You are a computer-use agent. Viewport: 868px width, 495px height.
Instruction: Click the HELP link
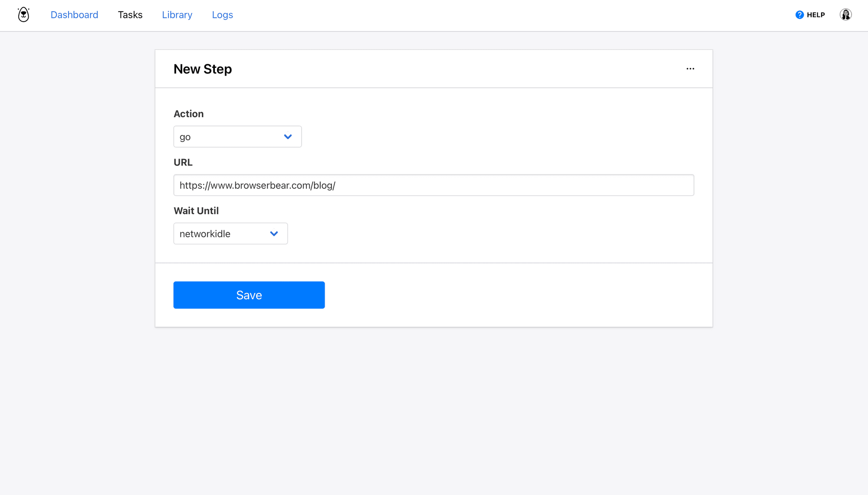pyautogui.click(x=815, y=14)
